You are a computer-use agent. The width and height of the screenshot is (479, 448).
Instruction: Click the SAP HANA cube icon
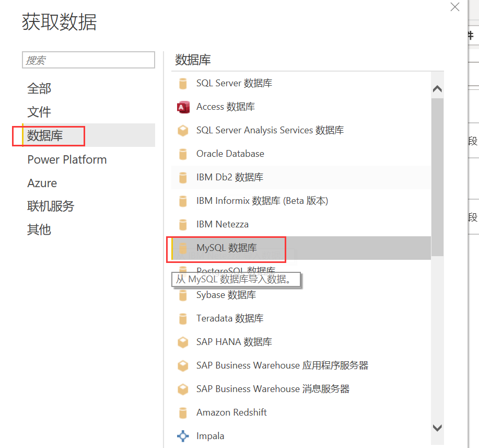tap(183, 342)
